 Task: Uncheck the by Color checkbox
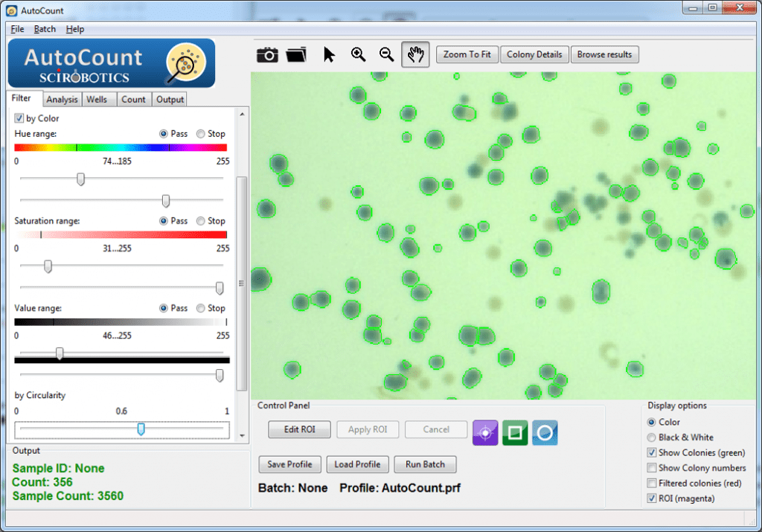tap(19, 118)
